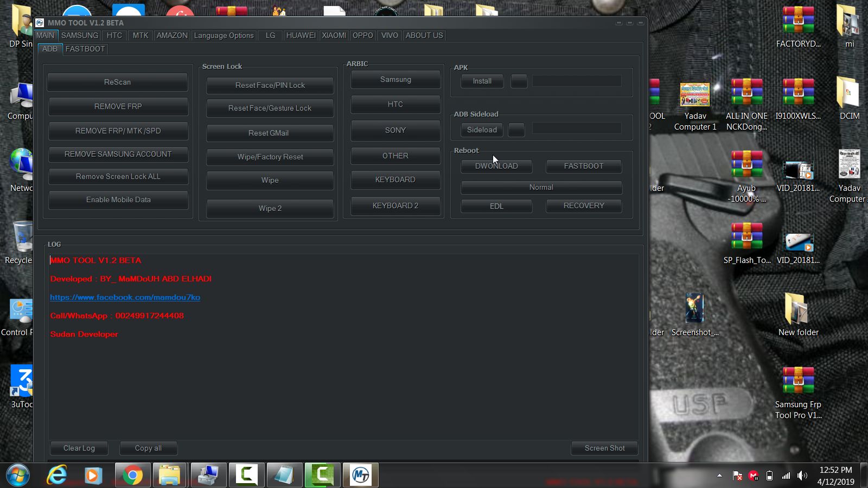Click Reset Face/PIN Lock button
The image size is (868, 488).
[x=270, y=86]
